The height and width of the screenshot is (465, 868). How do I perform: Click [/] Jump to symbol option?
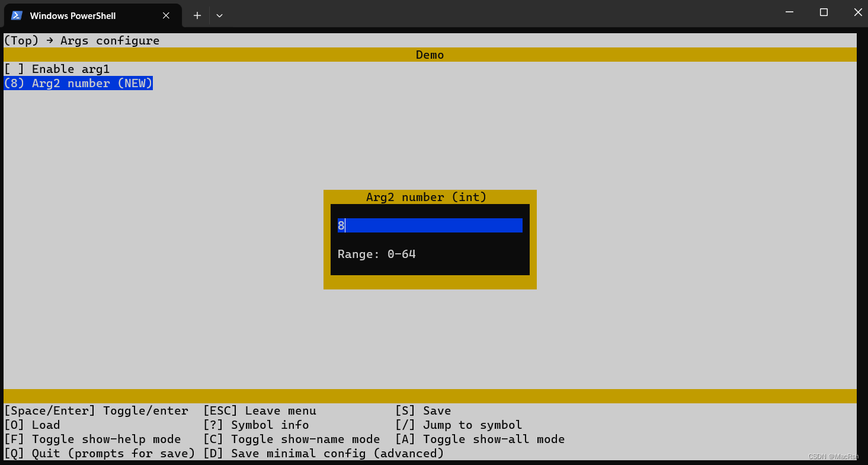[459, 425]
